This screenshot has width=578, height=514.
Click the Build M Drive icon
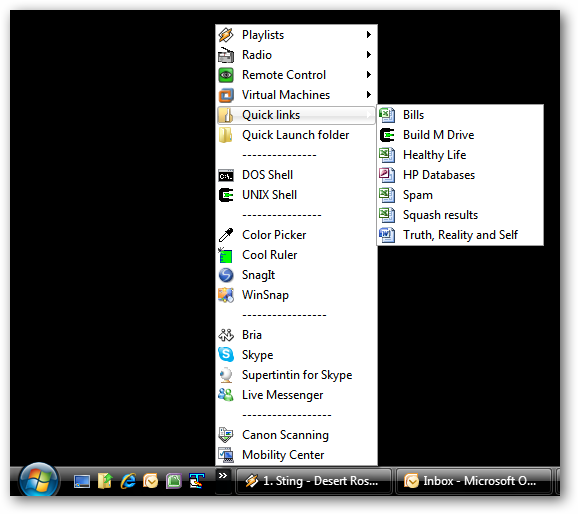[387, 135]
